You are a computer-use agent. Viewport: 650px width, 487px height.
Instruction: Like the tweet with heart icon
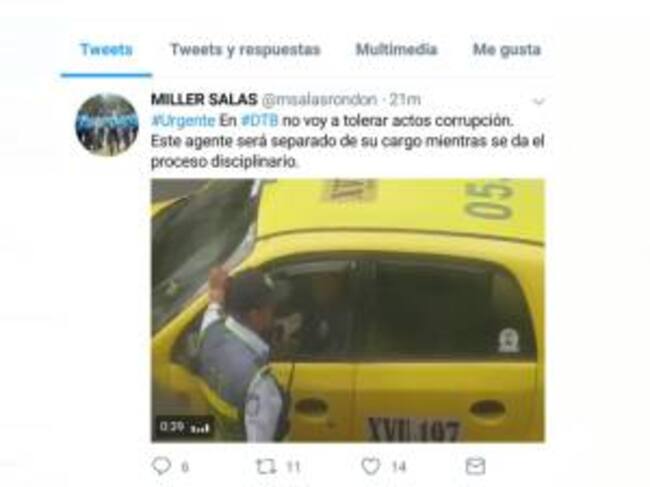click(x=371, y=466)
